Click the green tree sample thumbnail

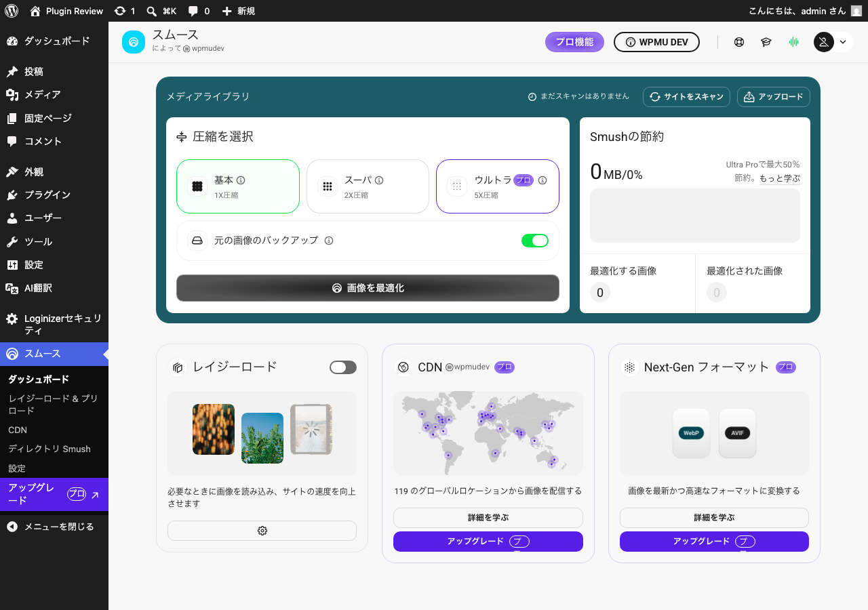(x=262, y=438)
